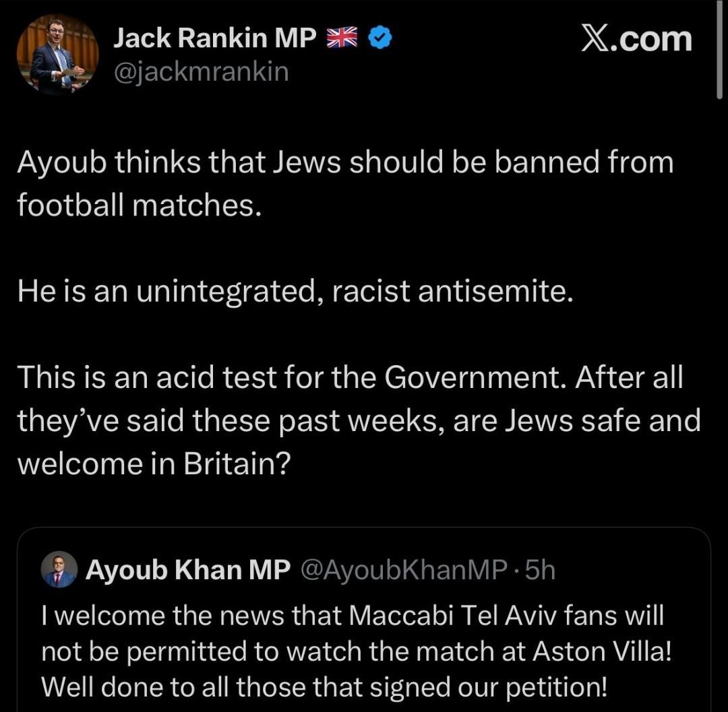Screen dimensions: 728x712
Task: Click Jack Rankin's profile picture
Action: click(58, 55)
